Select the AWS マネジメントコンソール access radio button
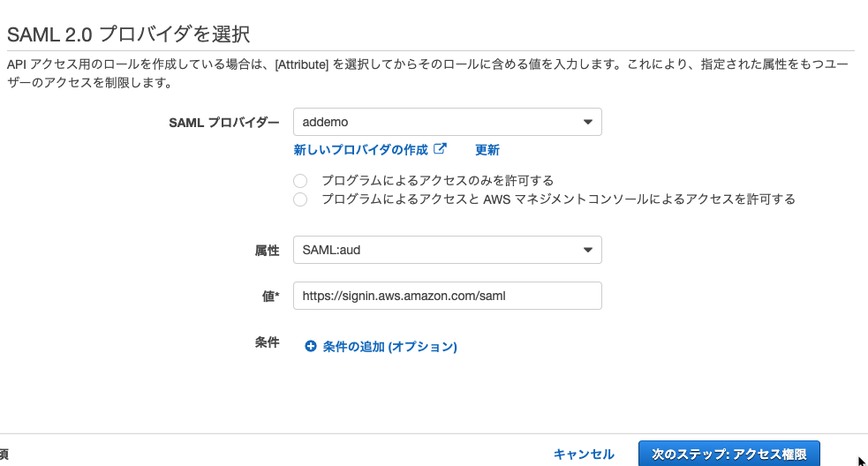 (300, 199)
